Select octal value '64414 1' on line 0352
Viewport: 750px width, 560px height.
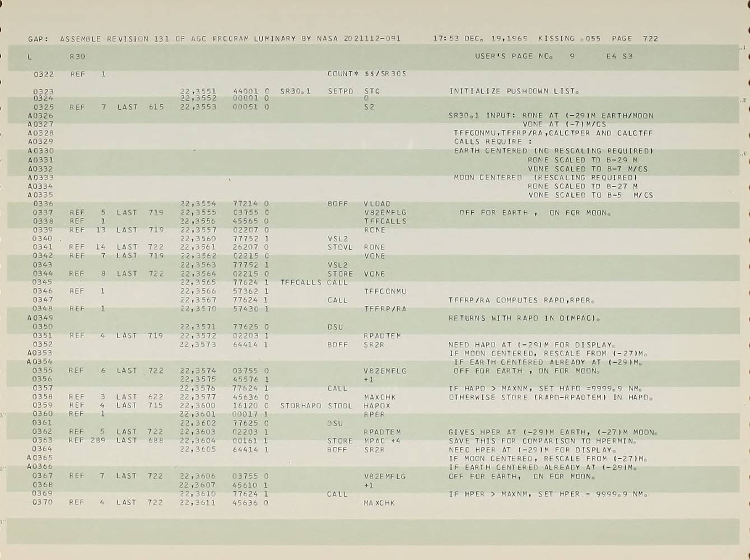250,344
